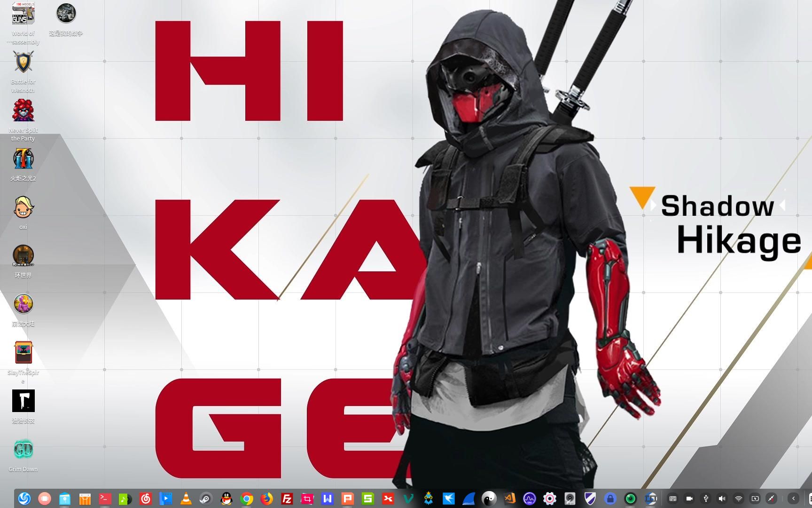Open the Deepin launcher from the dock
The width and height of the screenshot is (812, 508).
[x=24, y=498]
